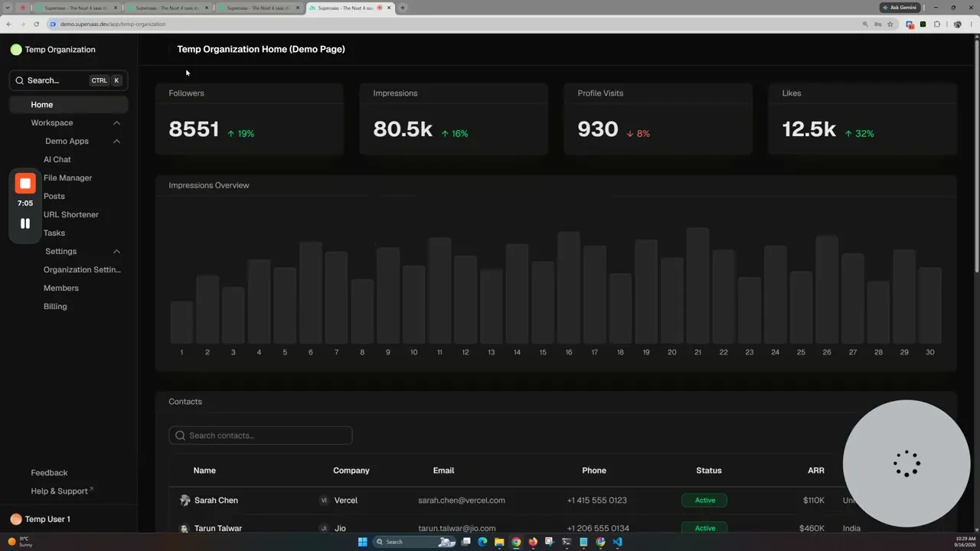Switch to the first Supersaas tab
The width and height of the screenshot is (980, 551).
tap(77, 8)
